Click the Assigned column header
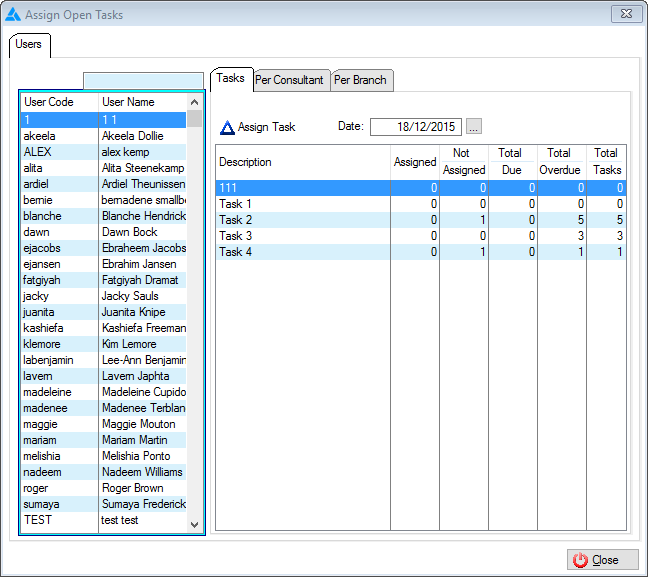 click(415, 162)
